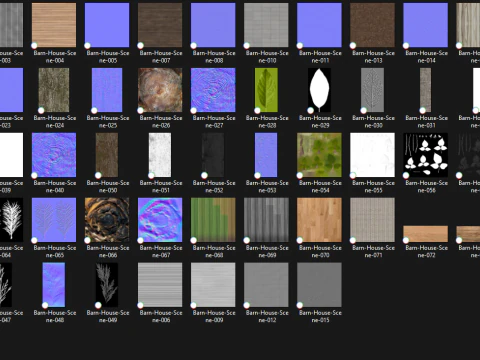
Task: Click the file name 'Barn-House-Scene-008'
Action: [214, 57]
